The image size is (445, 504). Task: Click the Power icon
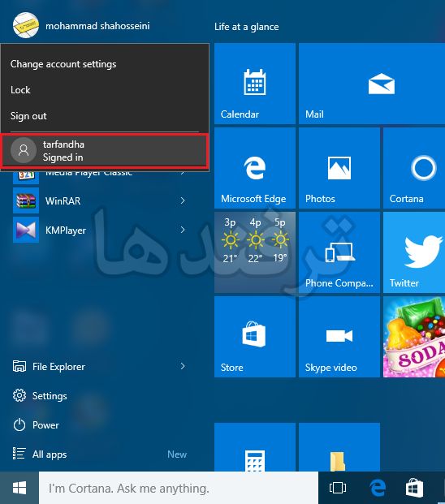point(19,425)
